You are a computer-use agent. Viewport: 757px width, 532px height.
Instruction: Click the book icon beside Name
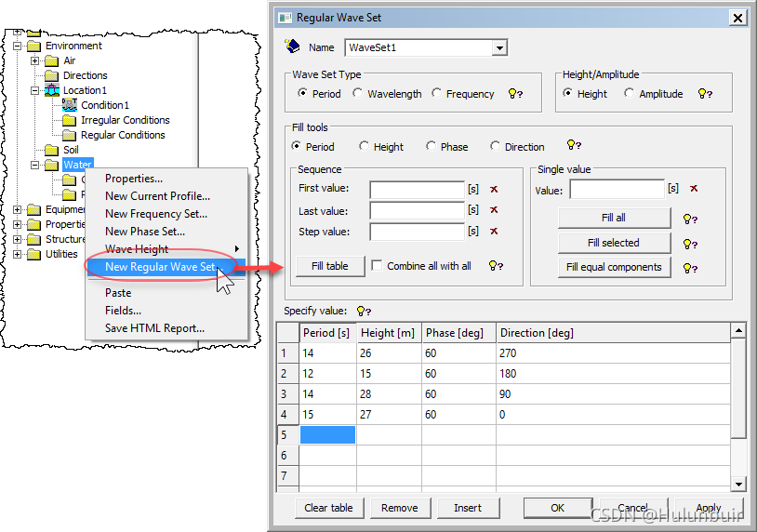click(x=292, y=47)
